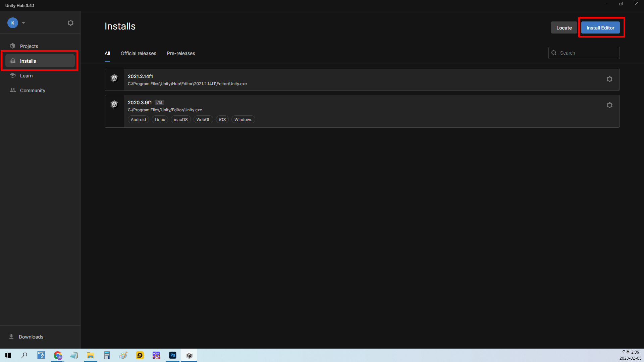Open settings gear for 2020.3.9f1 install
Screen dimensions: 644x362
[609, 105]
